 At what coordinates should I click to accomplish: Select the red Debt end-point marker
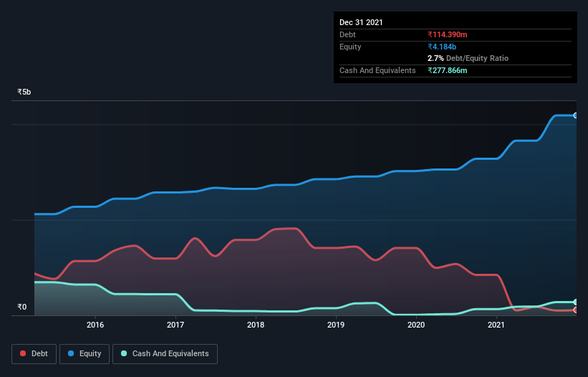point(576,310)
